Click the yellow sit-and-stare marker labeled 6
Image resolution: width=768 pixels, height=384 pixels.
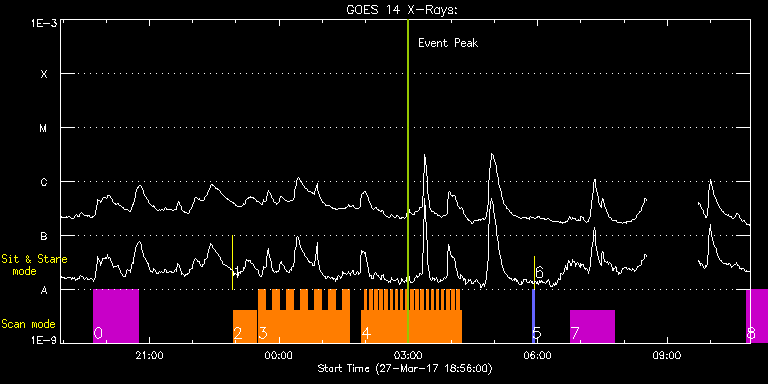(534, 272)
